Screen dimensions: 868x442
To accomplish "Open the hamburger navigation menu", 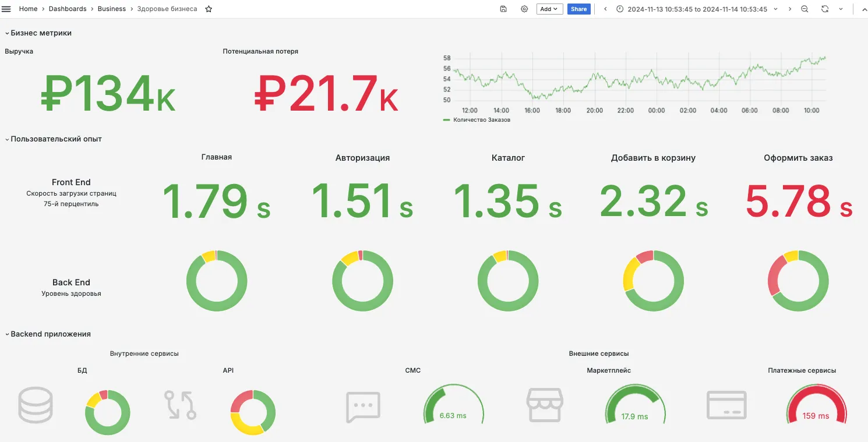I will pyautogui.click(x=7, y=9).
